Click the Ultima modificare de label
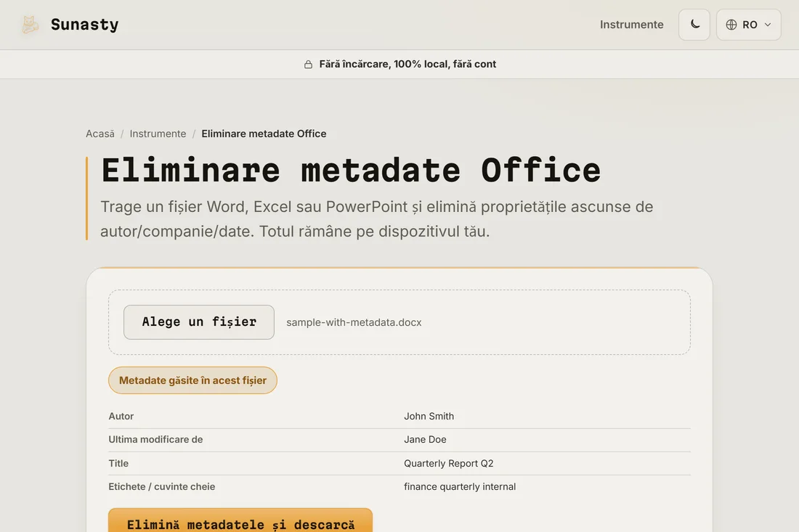 (155, 439)
